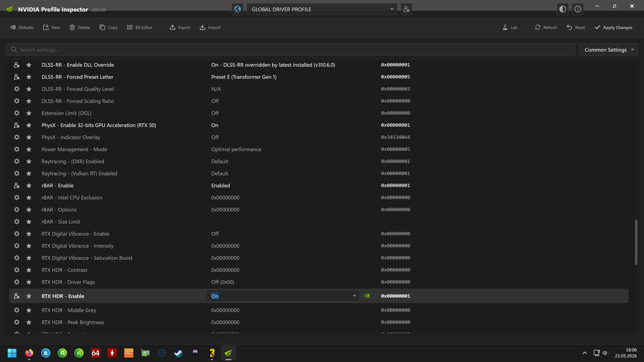Open the info about dialog icon
Image resolution: width=644 pixels, height=362 pixels.
[578, 9]
